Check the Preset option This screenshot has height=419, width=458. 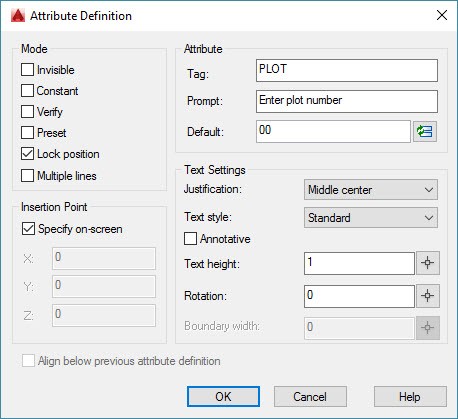(x=27, y=133)
